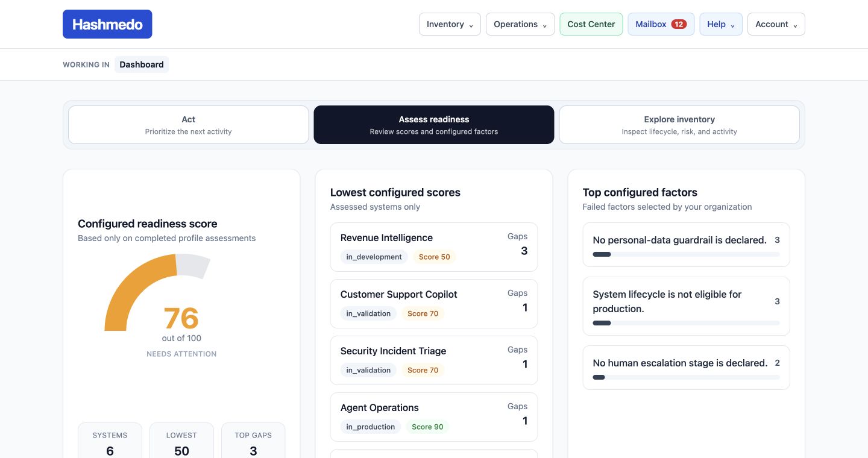Click 'No personal-data guardrail is declared.' text

pyautogui.click(x=680, y=240)
